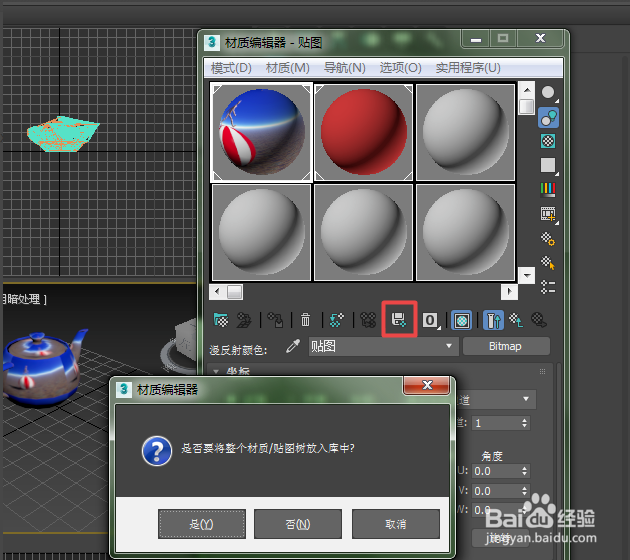
Task: Click 取消 in the confirmation dialog
Action: tap(396, 524)
